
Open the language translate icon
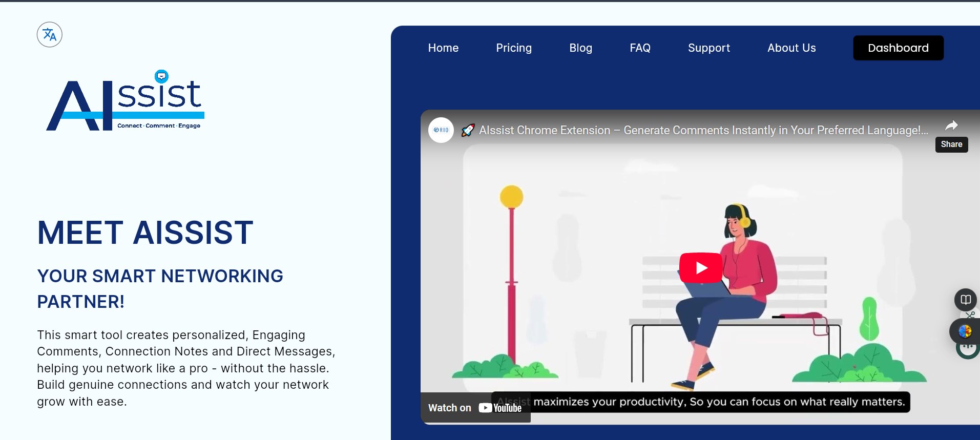50,35
